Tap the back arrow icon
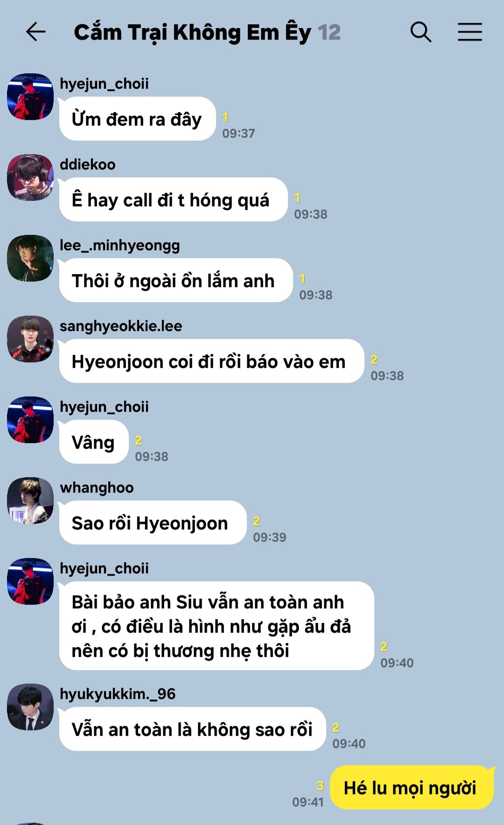504x825 pixels. point(35,32)
